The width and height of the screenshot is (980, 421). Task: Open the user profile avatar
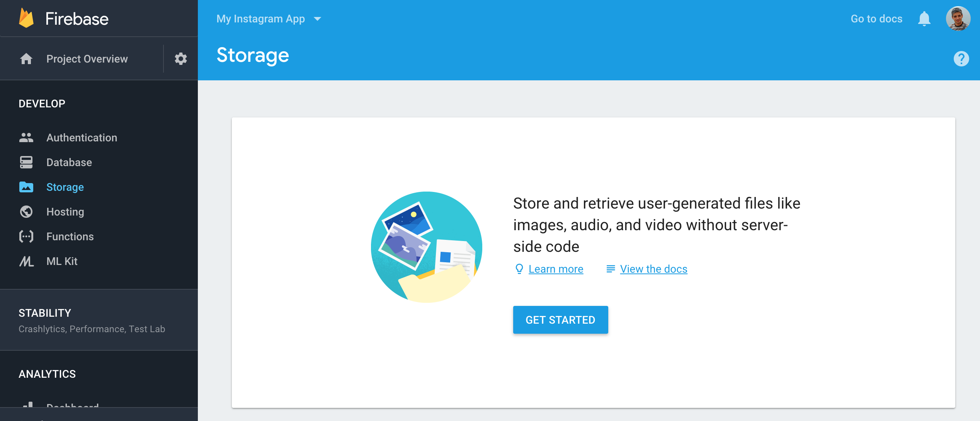point(958,19)
